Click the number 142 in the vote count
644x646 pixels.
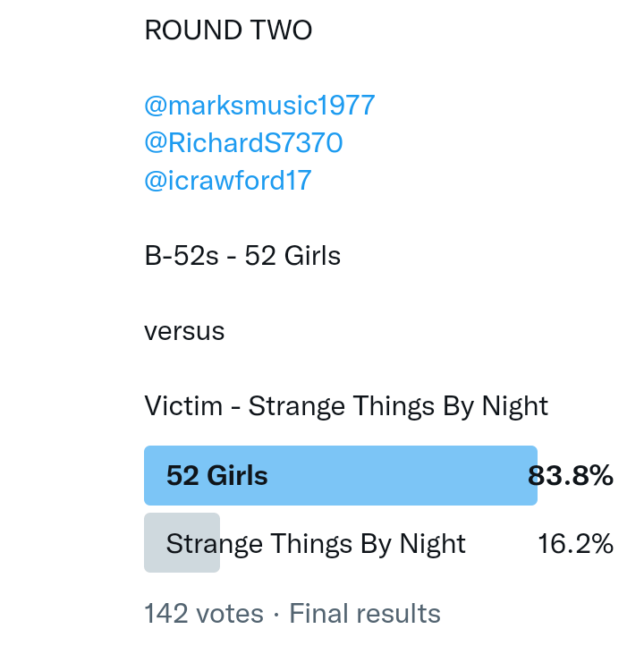pyautogui.click(x=166, y=614)
